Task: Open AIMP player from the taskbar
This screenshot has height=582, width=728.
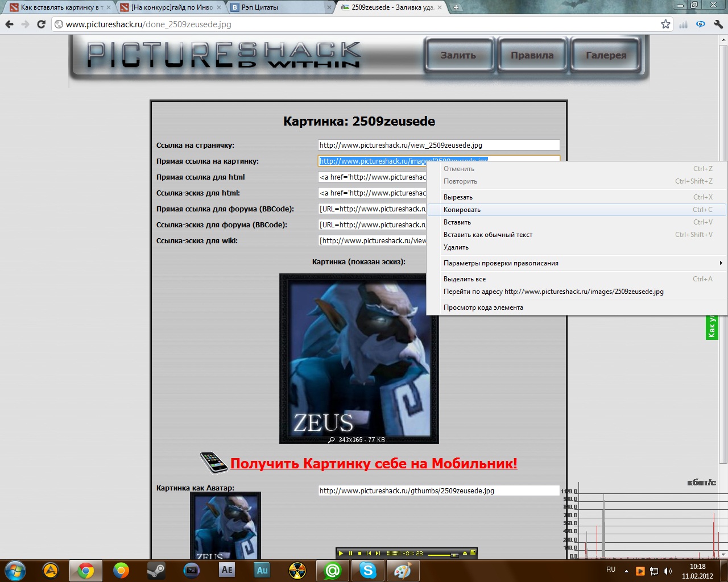Action: 51,570
